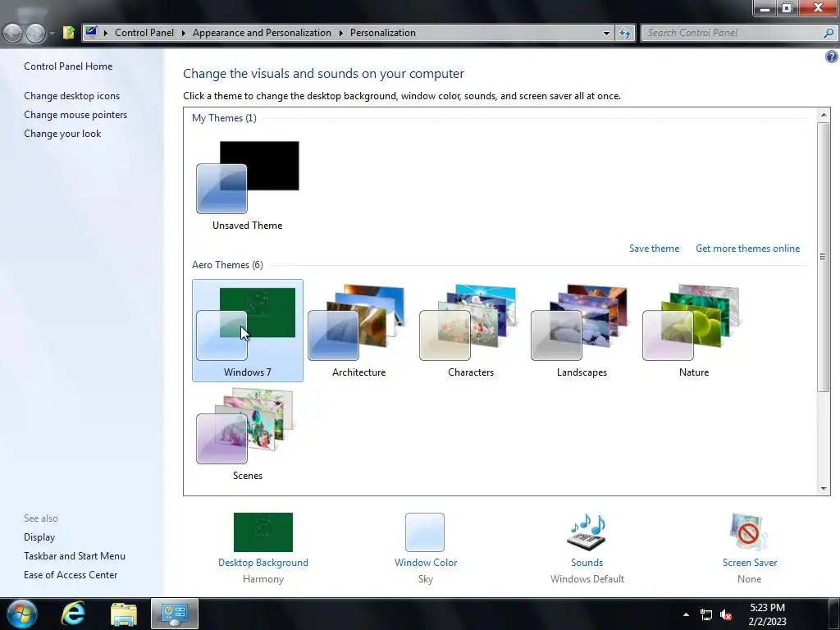
Task: Click Control Panel breadcrumb
Action: [144, 33]
